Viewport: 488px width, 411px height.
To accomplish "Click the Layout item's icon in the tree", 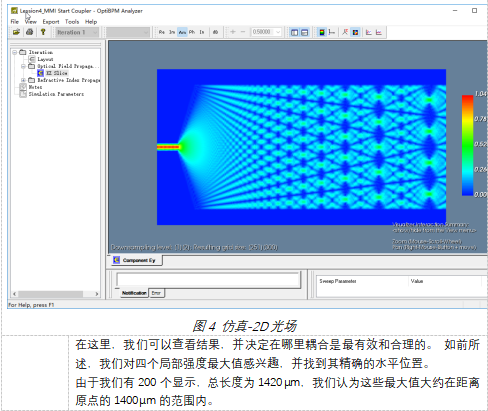I will (x=32, y=59).
